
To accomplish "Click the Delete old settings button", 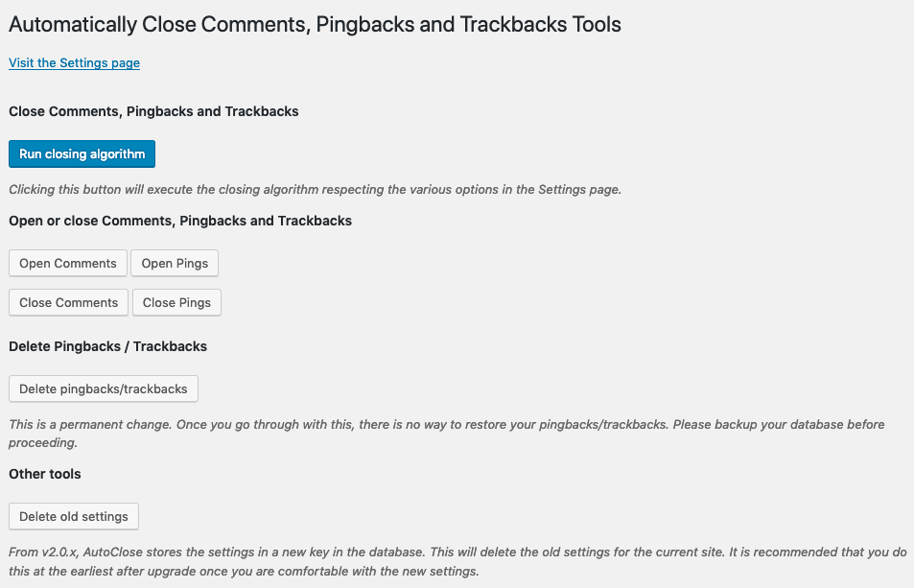I will point(74,517).
